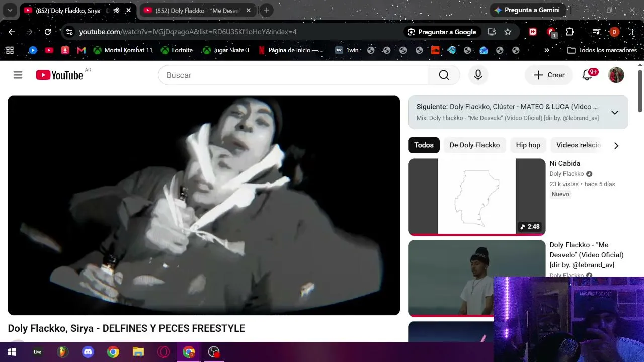Start voice search with the microphone
This screenshot has width=644, height=362.
point(478,75)
